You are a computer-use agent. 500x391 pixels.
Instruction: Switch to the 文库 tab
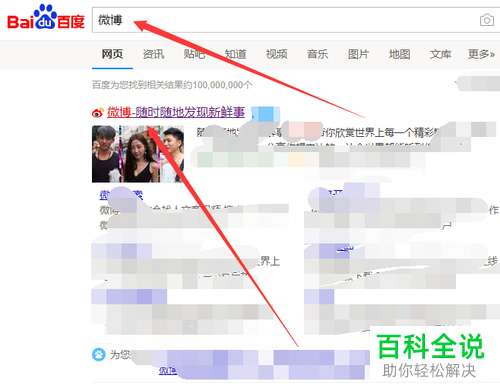440,54
